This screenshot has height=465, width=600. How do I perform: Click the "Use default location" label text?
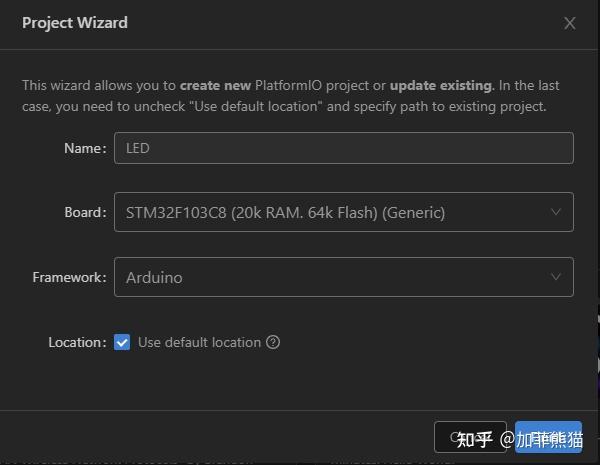[199, 342]
